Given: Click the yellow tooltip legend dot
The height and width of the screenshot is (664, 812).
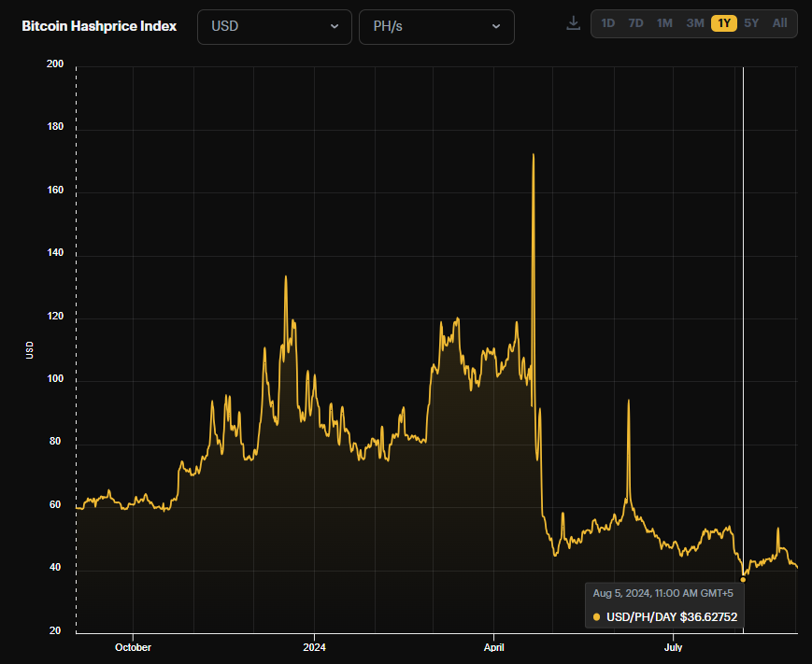Looking at the screenshot, I should pyautogui.click(x=596, y=617).
